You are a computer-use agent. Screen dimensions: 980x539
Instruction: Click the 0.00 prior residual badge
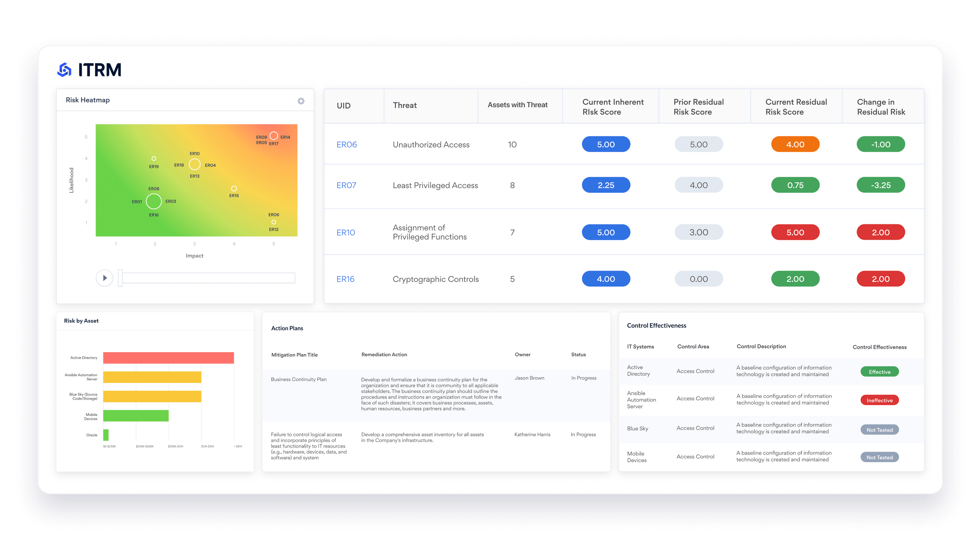pyautogui.click(x=698, y=279)
